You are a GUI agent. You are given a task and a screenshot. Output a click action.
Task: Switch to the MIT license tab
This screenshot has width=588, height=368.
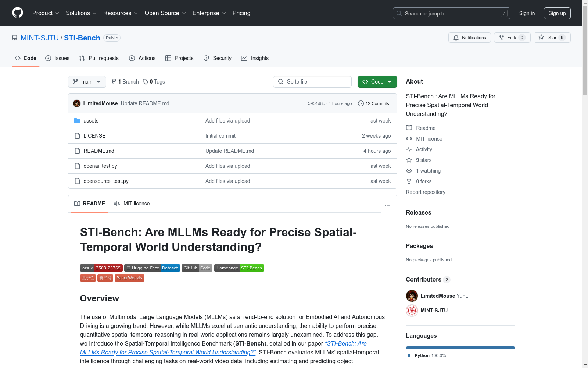tap(132, 204)
